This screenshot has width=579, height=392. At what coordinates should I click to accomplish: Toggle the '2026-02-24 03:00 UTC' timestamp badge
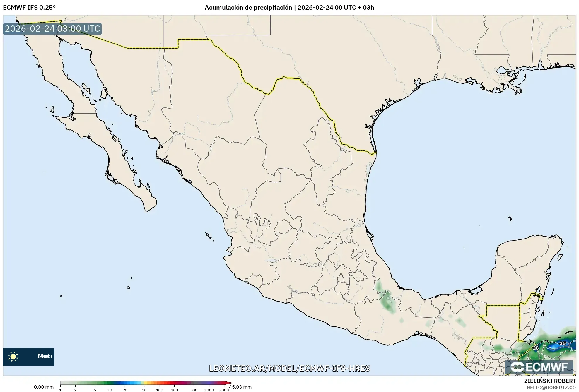pyautogui.click(x=52, y=29)
